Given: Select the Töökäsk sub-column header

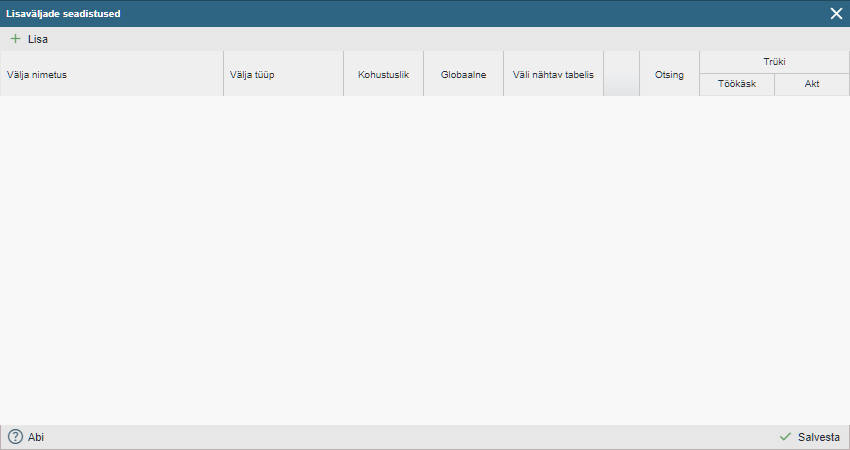Looking at the screenshot, I should (x=737, y=84).
